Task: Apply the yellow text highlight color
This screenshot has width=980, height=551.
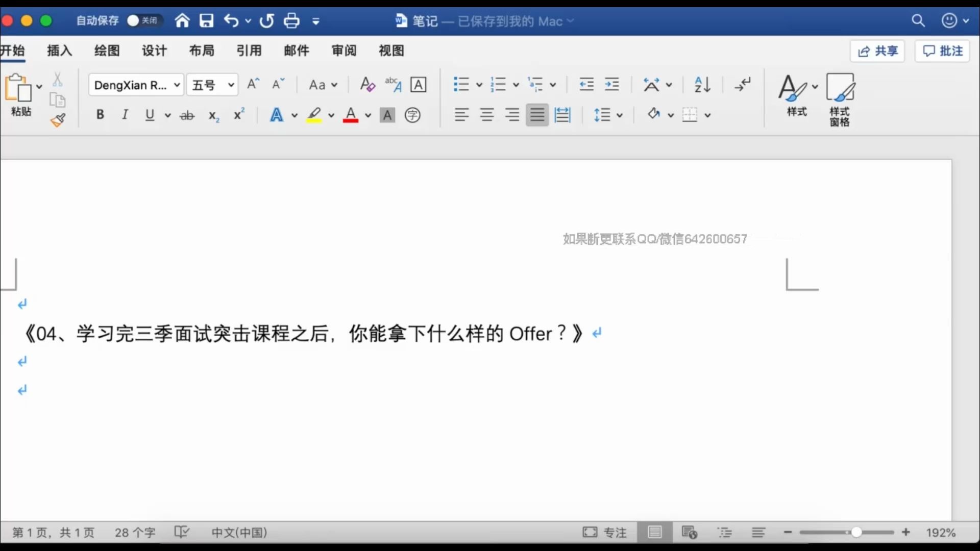Action: (x=314, y=115)
